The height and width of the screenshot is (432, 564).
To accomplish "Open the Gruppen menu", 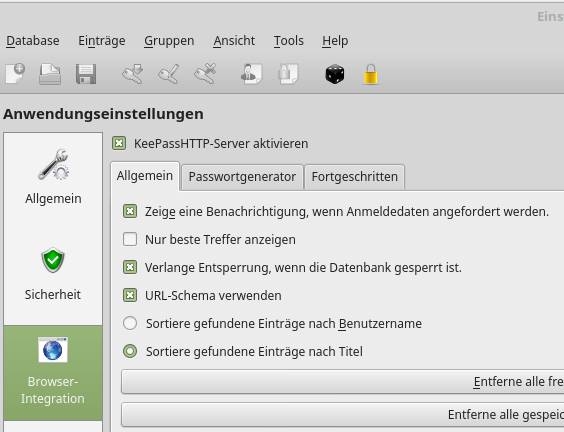I will 169,41.
